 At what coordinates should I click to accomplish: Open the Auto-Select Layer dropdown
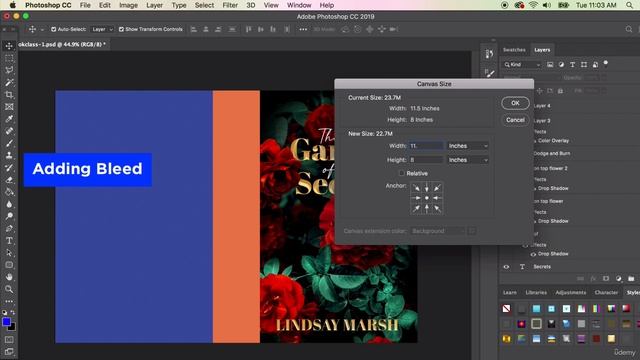(102, 29)
